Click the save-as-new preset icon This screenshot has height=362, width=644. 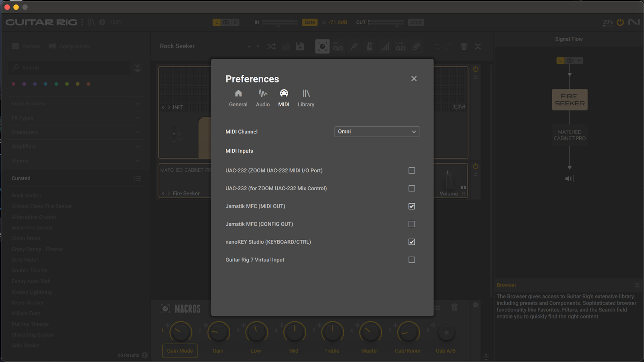click(300, 47)
